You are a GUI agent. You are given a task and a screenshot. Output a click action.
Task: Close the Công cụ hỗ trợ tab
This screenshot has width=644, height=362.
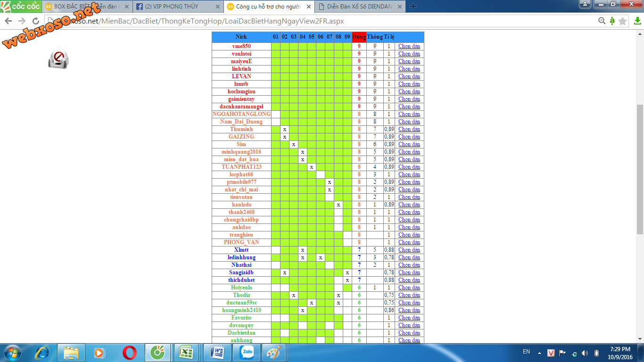click(309, 7)
